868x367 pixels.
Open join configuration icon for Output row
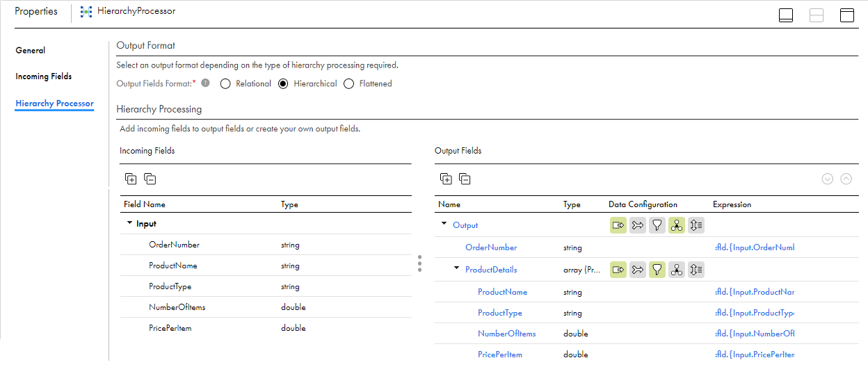pos(637,225)
